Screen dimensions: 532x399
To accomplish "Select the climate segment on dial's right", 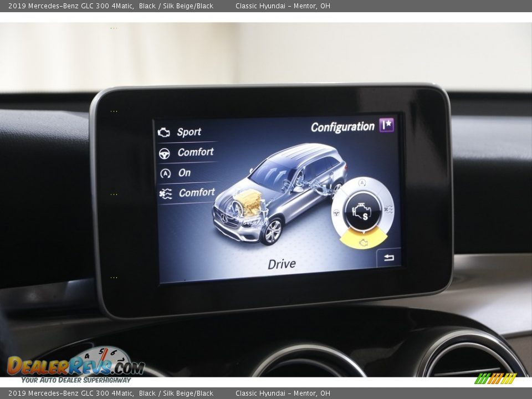I will point(388,209).
